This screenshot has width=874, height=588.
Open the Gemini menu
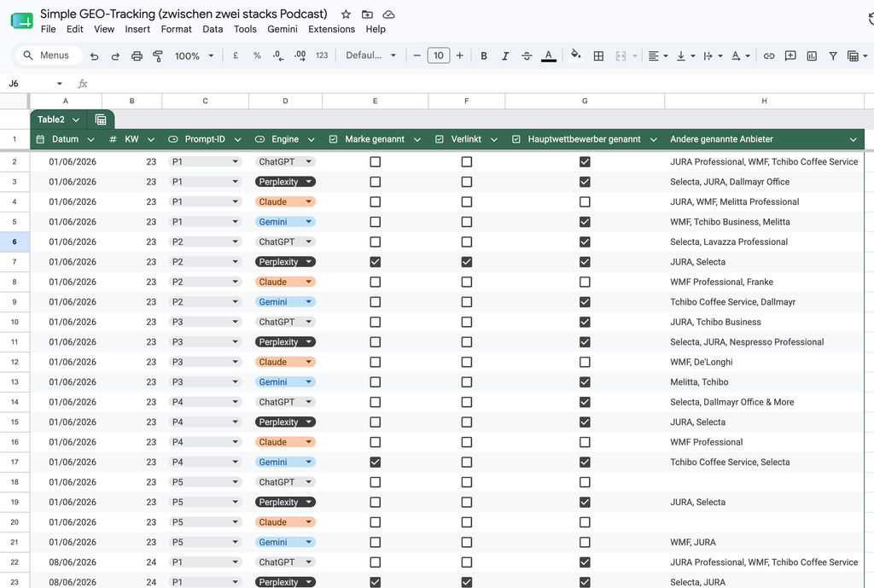pos(283,29)
